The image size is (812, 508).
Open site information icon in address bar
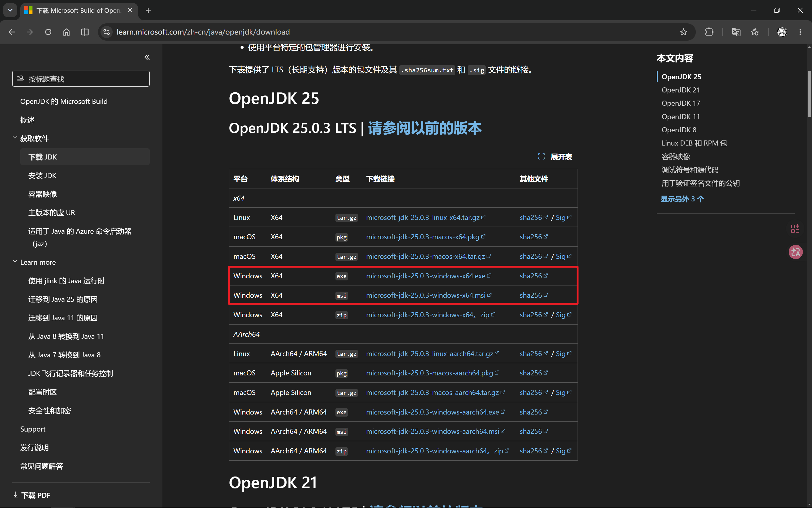pos(107,32)
